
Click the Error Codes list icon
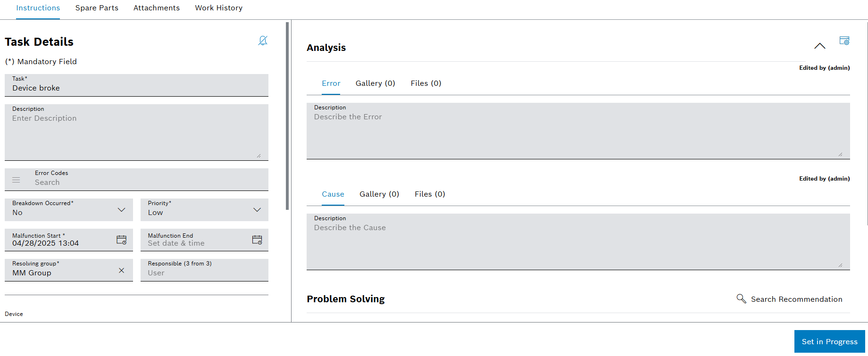(x=16, y=180)
